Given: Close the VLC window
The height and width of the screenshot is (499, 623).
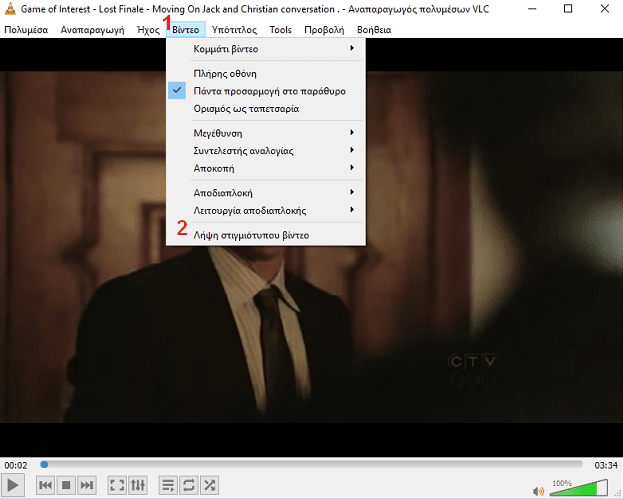Looking at the screenshot, I should pyautogui.click(x=605, y=9).
